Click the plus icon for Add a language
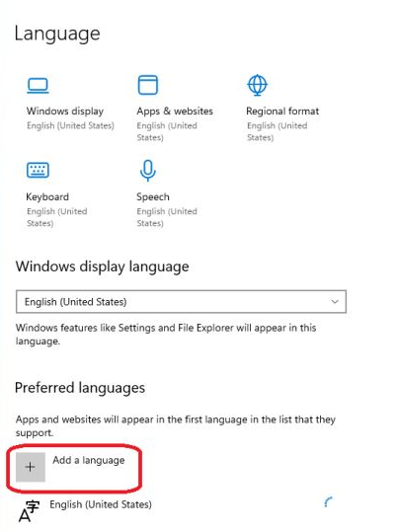 pos(31,467)
